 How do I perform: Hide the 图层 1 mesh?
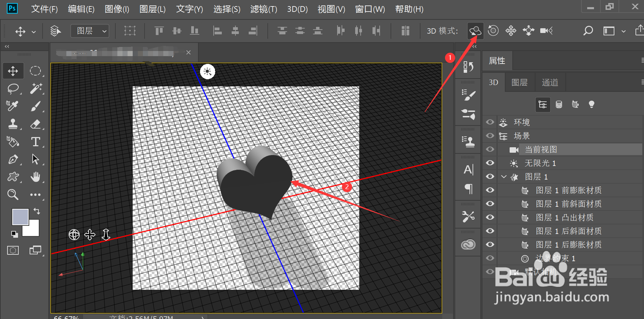[490, 177]
